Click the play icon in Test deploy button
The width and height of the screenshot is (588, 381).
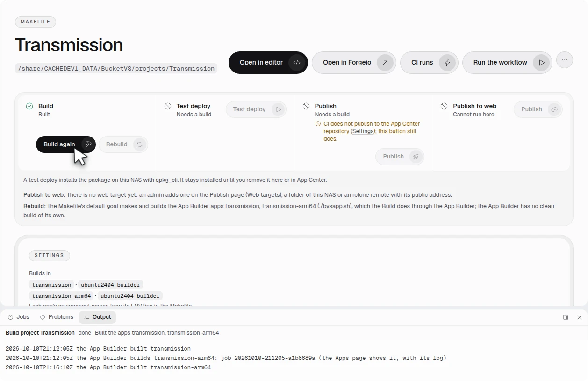pos(278,109)
